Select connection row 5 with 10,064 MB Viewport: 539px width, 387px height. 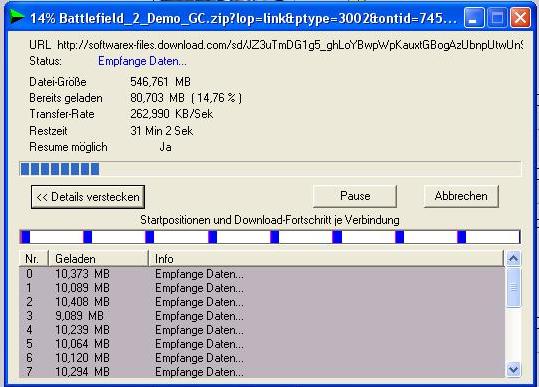[x=262, y=344]
